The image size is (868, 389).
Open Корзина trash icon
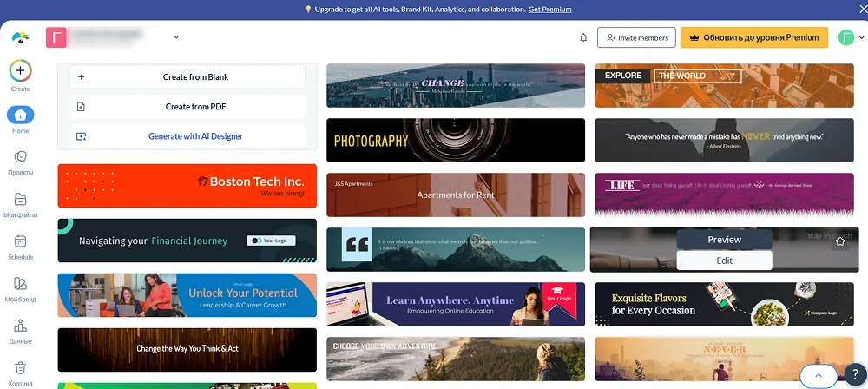point(21,368)
